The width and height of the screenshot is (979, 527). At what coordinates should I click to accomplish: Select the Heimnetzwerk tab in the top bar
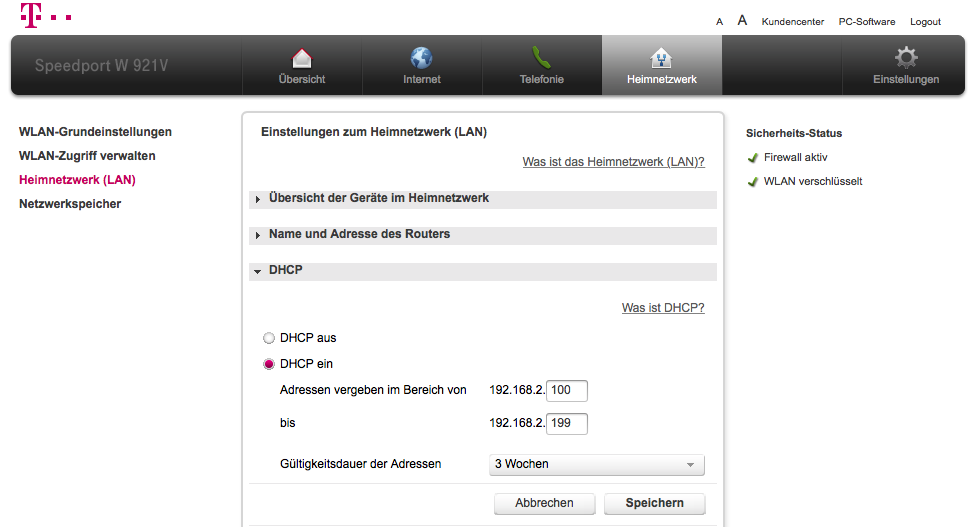click(x=662, y=66)
